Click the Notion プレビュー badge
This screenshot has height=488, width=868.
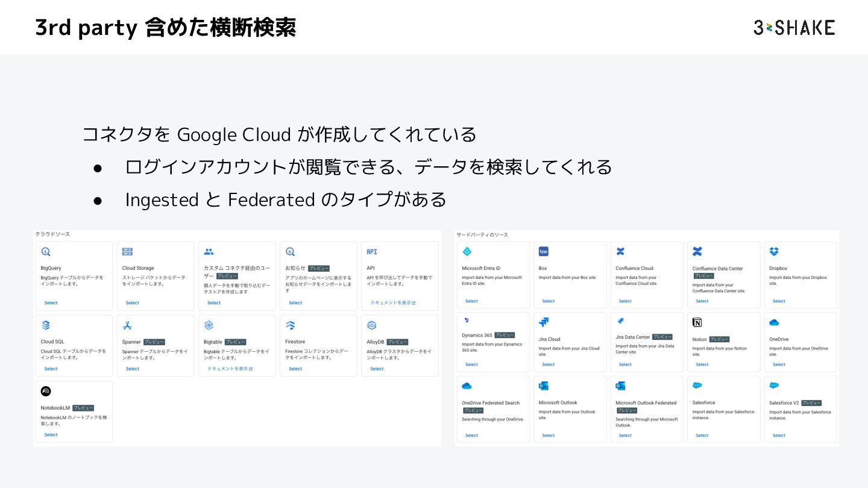click(719, 339)
